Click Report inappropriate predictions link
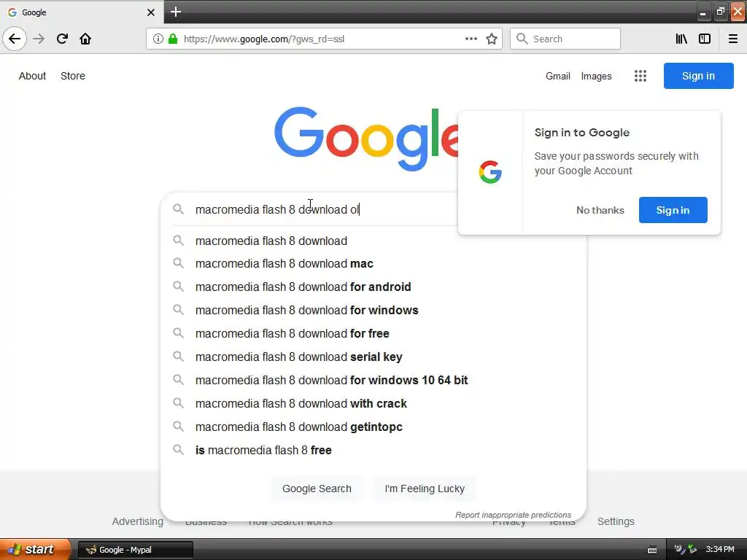 coord(513,515)
